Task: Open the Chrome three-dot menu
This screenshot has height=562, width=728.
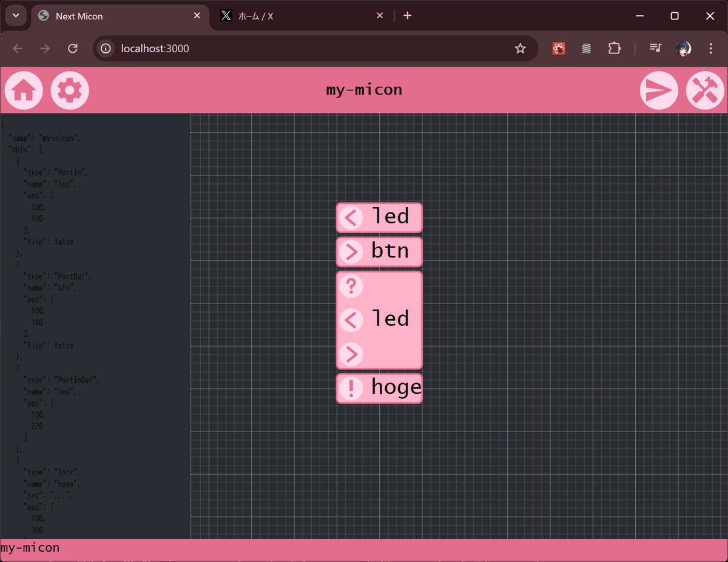Action: pos(710,49)
